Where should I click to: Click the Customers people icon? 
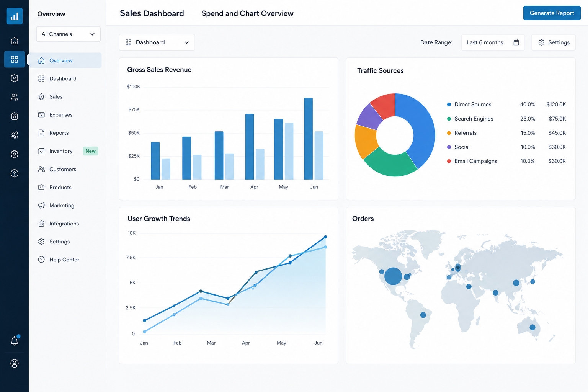[41, 169]
